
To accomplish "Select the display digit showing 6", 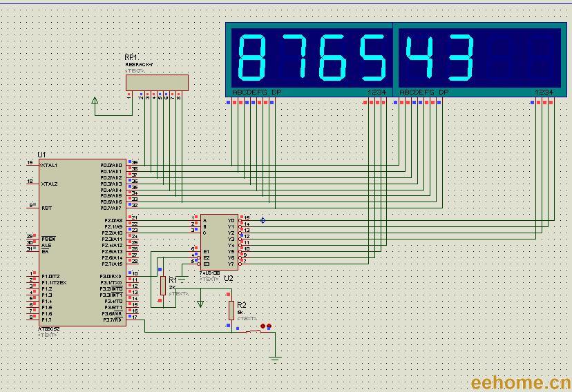I will click(332, 57).
